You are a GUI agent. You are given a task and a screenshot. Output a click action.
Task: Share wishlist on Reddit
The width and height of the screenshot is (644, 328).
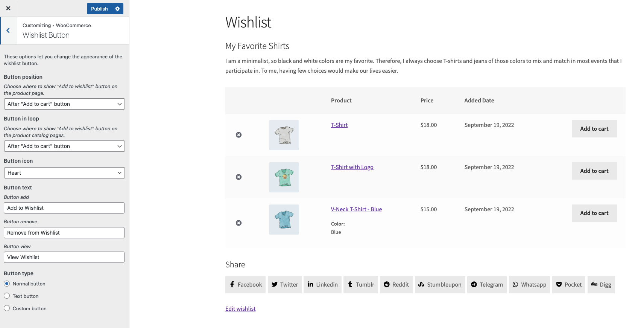point(396,285)
